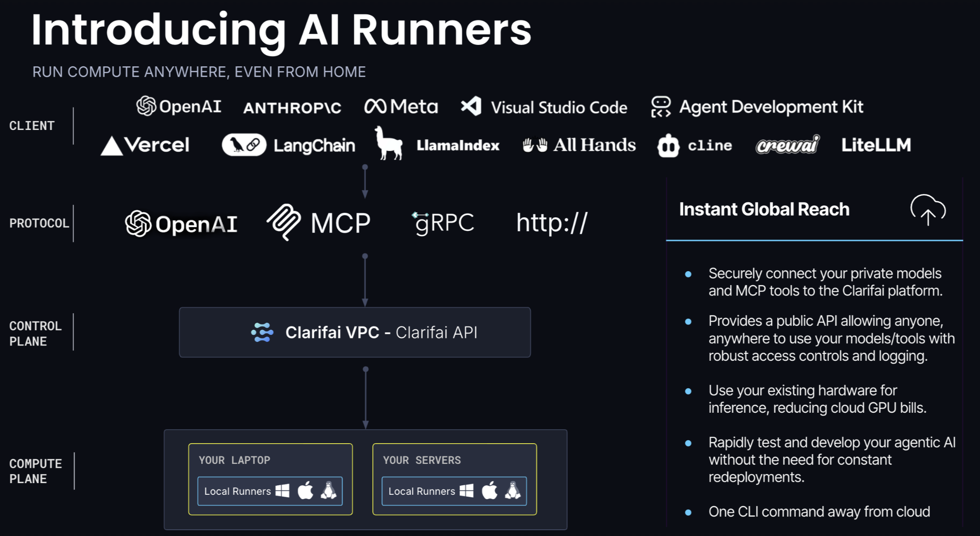Click the Visual Studio Code label text
Image resolution: width=980 pixels, height=536 pixels.
point(559,108)
